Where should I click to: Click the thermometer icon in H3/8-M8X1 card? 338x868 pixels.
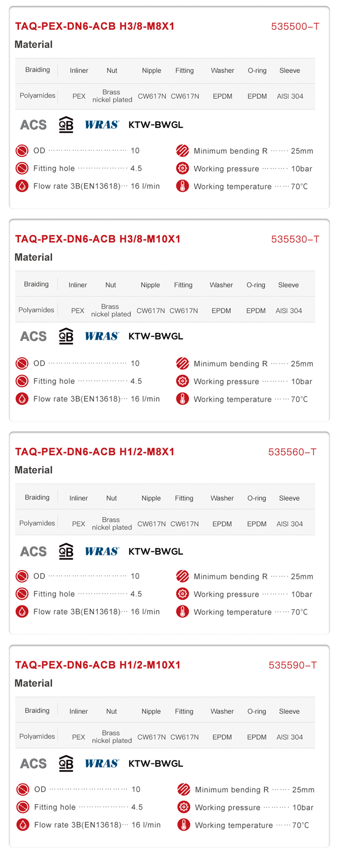click(x=183, y=186)
